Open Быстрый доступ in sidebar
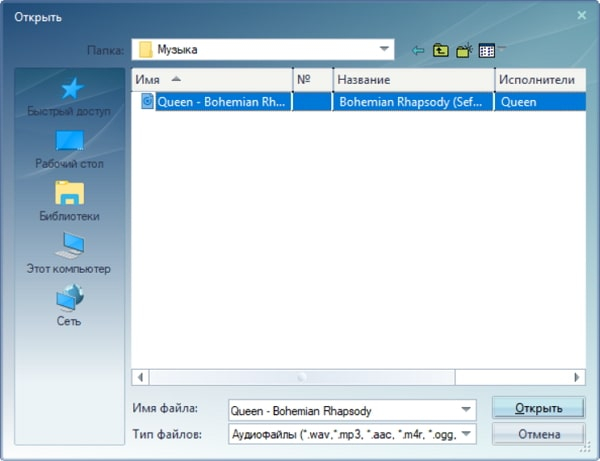This screenshot has width=600, height=461. click(69, 96)
